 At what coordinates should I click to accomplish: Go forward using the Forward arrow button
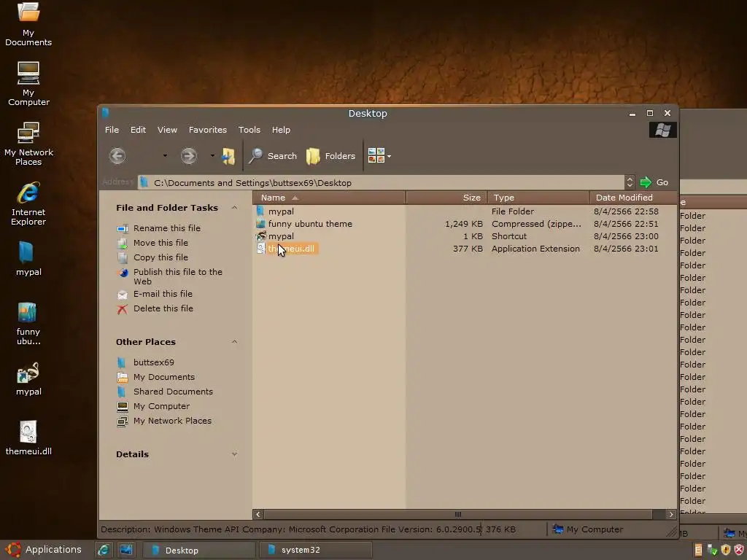pos(189,156)
